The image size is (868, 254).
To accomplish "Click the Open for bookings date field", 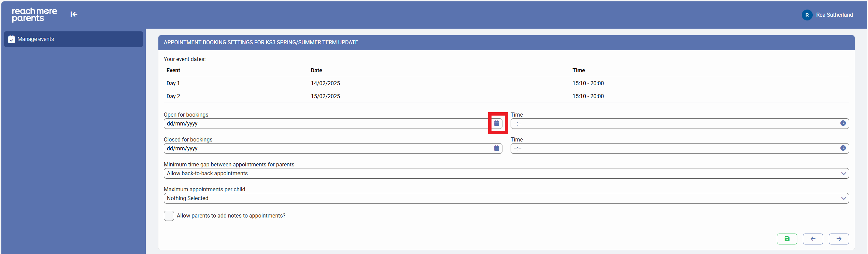I will point(324,124).
